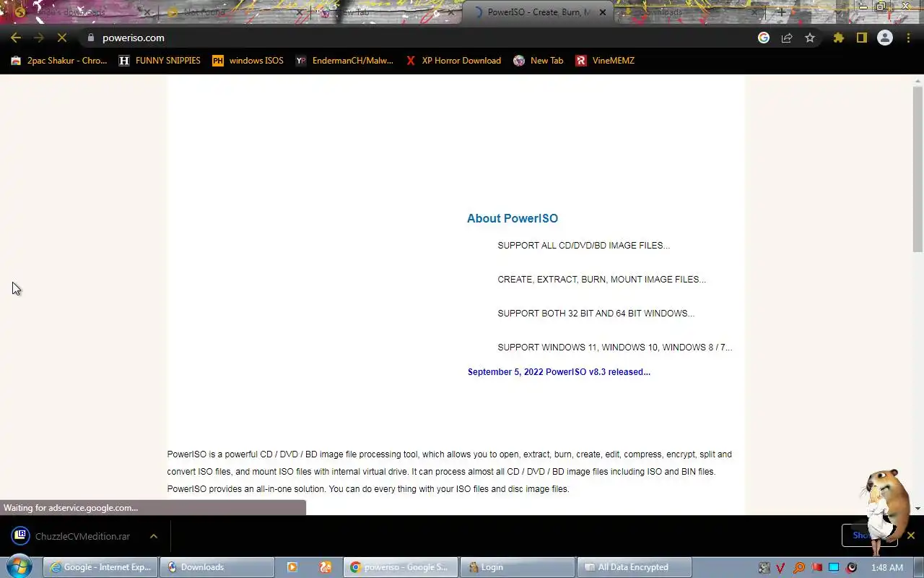Open a new tab with plus button
The width and height of the screenshot is (924, 578).
(x=781, y=12)
